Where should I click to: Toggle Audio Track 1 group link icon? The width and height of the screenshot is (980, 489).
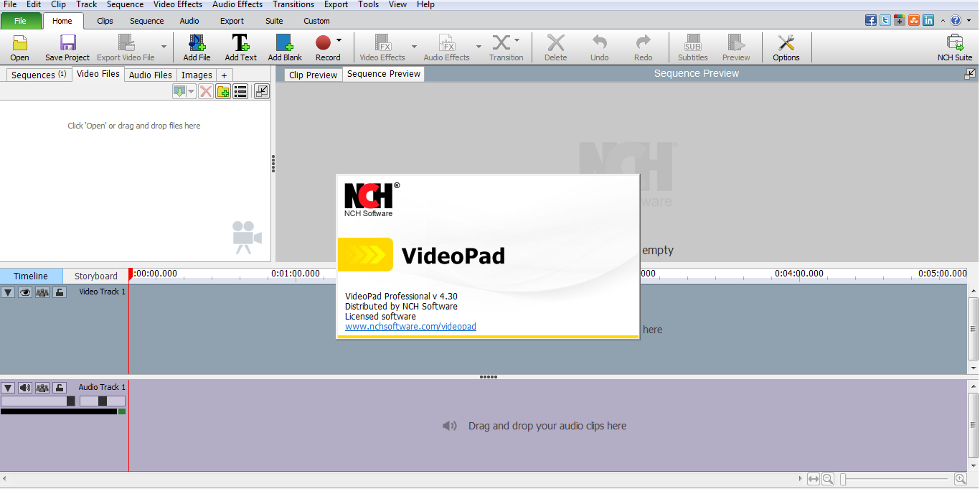click(x=42, y=388)
